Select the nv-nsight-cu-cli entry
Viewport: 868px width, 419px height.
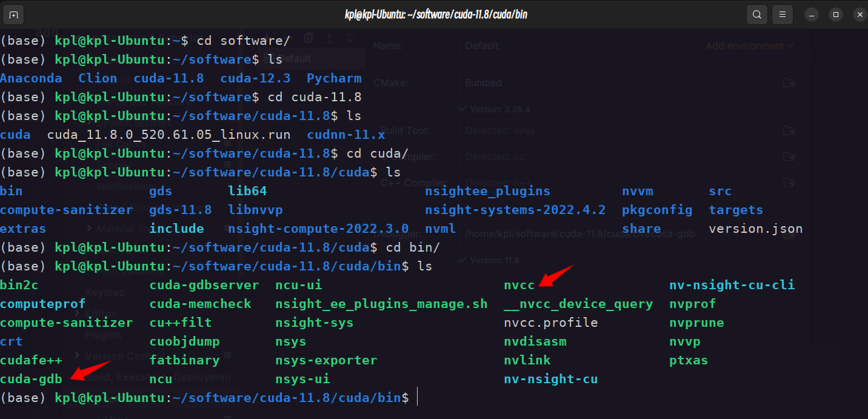[732, 285]
